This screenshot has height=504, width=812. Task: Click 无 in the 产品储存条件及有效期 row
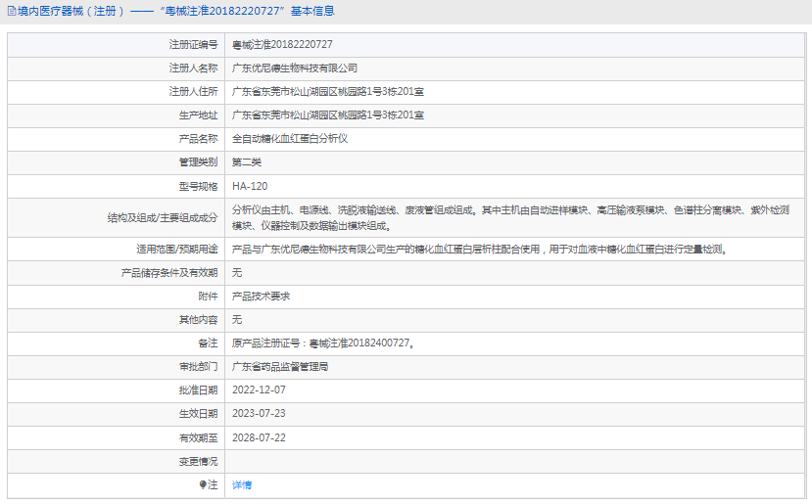tap(237, 273)
